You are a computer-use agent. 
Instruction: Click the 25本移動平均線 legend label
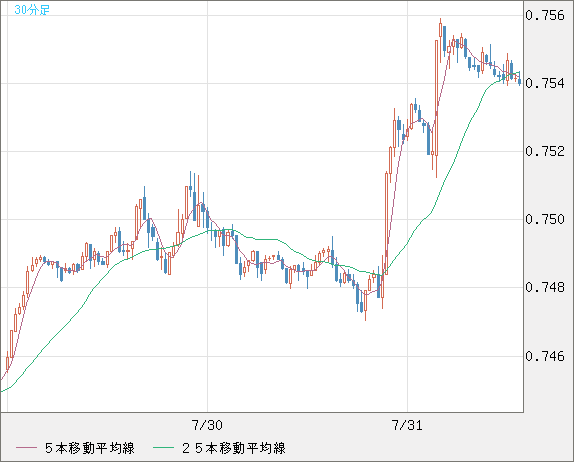click(x=234, y=448)
